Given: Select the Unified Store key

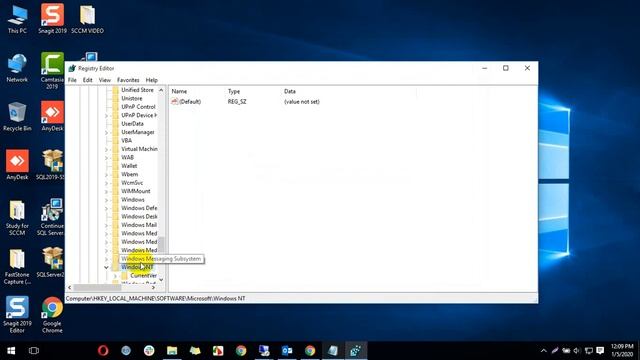Looking at the screenshot, I should (137, 90).
